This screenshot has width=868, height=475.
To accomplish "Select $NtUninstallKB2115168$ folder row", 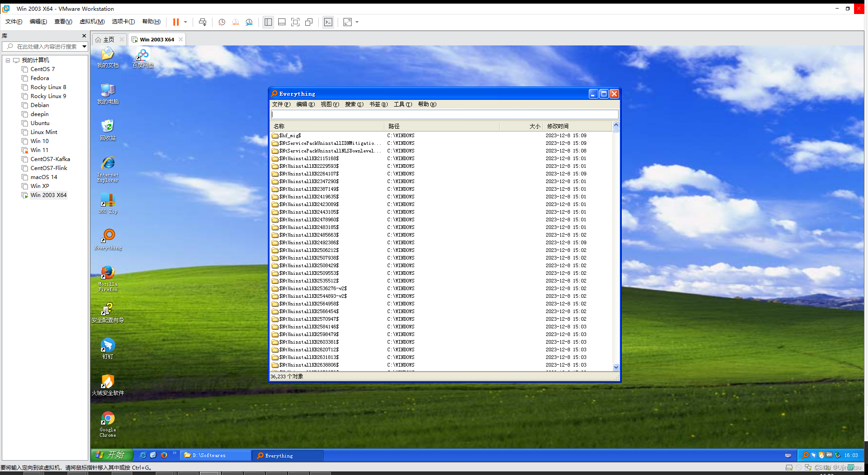I will click(x=441, y=158).
